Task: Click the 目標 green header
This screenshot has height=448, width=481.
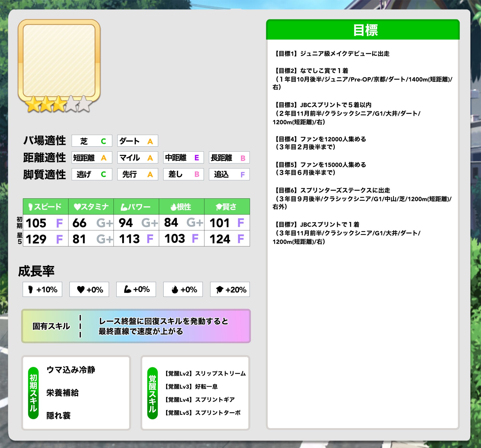Action: coord(363,30)
